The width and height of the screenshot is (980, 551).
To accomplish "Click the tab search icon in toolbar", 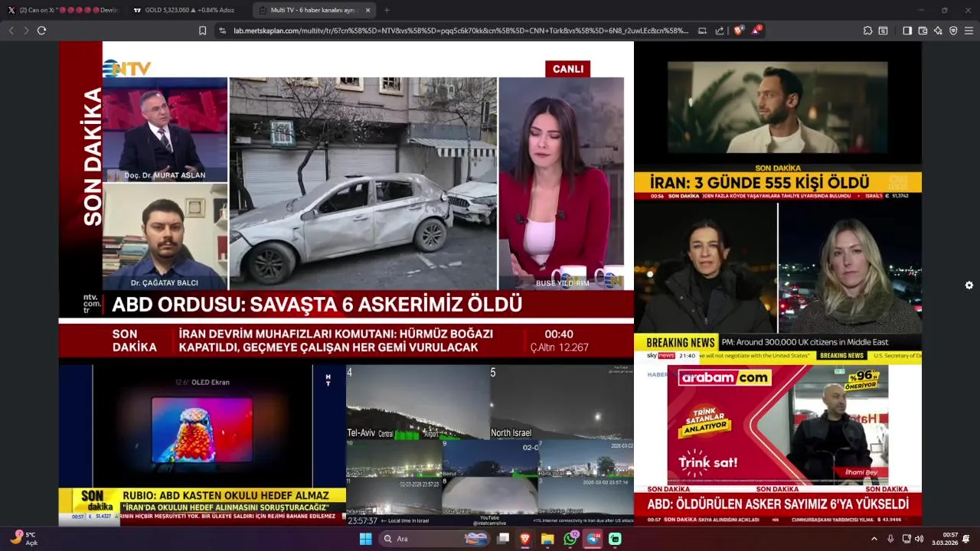I will pos(883,31).
